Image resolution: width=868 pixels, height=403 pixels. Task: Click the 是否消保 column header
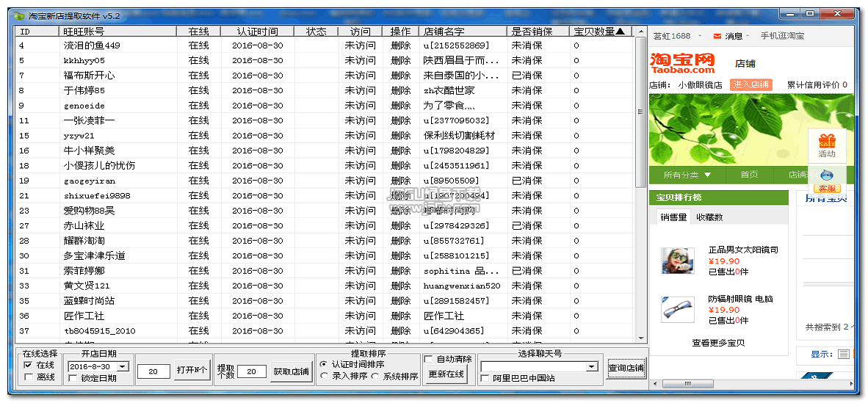click(x=538, y=32)
